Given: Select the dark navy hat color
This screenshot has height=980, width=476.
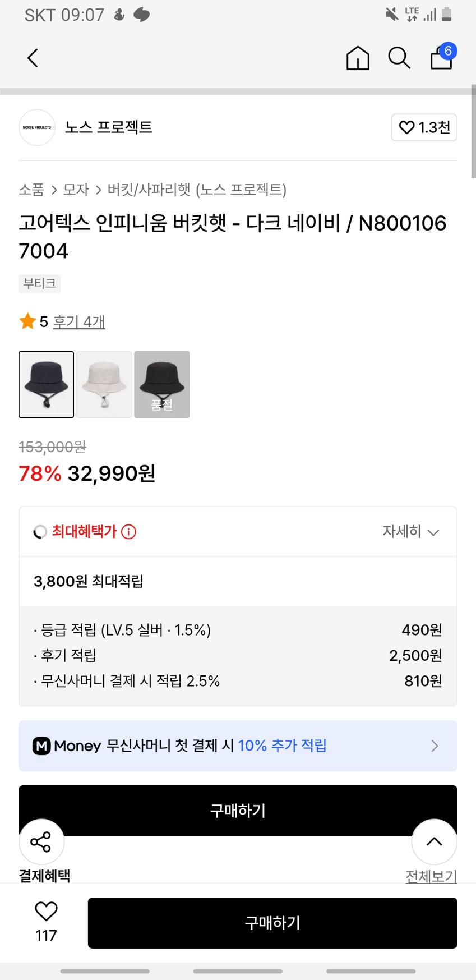Looking at the screenshot, I should pyautogui.click(x=47, y=384).
